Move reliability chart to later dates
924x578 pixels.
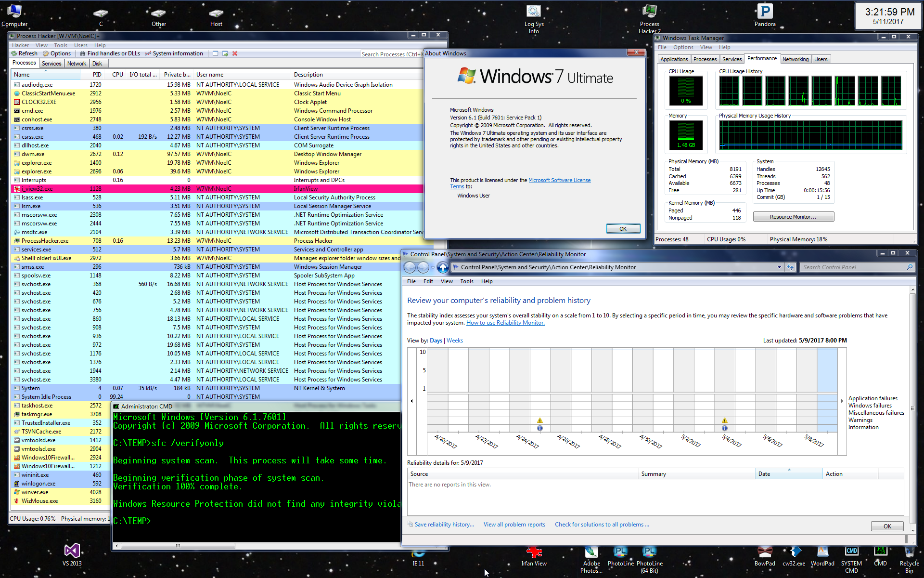coord(842,401)
